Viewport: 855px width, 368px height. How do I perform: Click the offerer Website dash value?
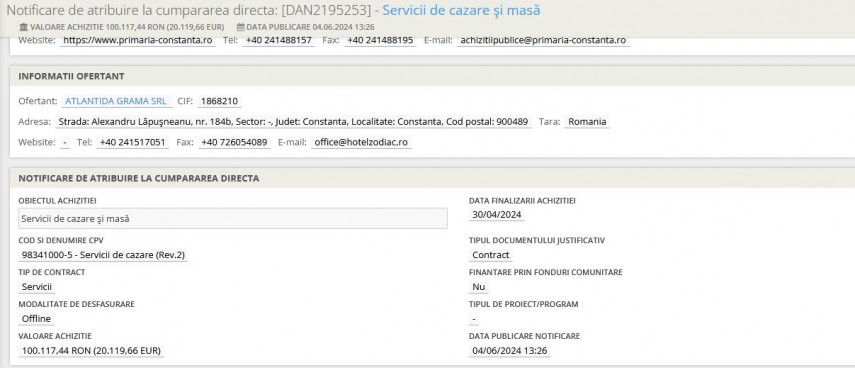(65, 142)
